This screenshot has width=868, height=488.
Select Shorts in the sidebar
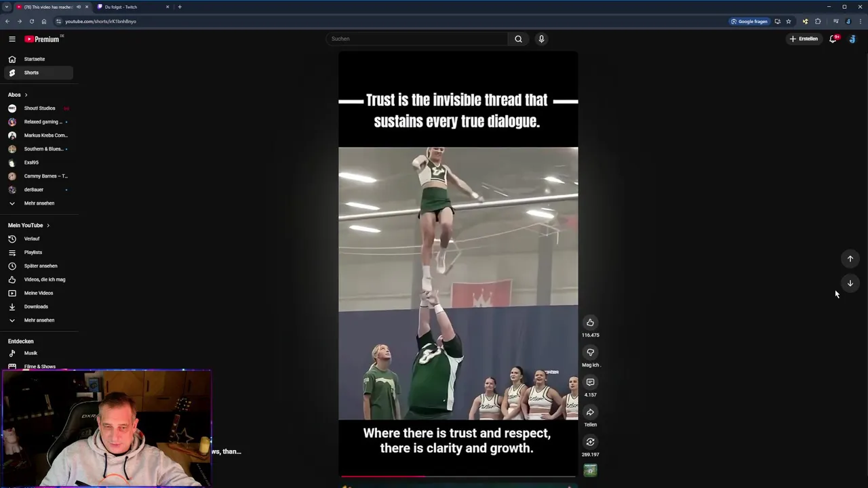[x=38, y=73]
